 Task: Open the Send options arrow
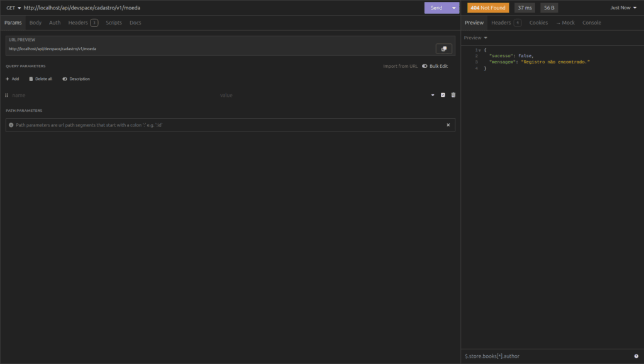tap(454, 8)
